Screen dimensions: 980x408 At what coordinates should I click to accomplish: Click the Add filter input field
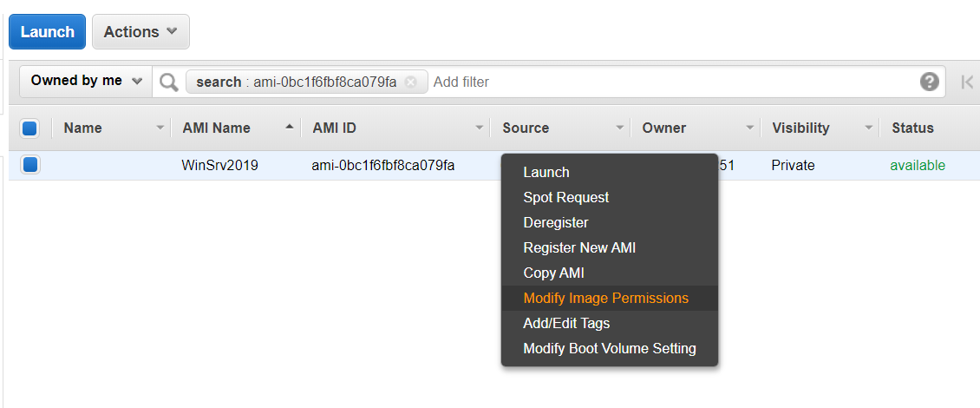click(668, 82)
